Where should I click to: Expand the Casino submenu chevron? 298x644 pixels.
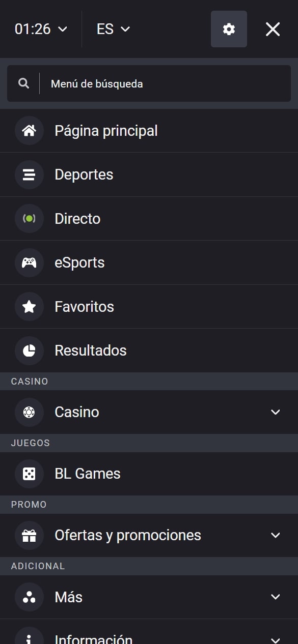tap(276, 412)
